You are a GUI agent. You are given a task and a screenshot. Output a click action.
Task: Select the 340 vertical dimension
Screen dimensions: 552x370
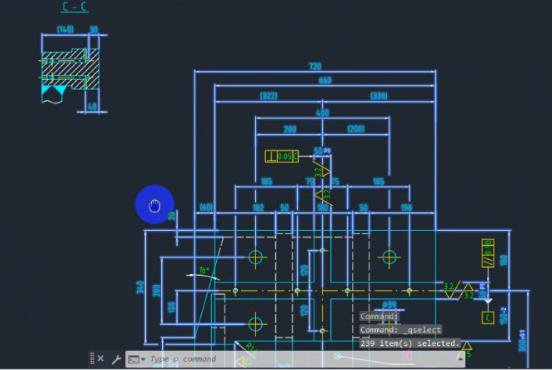[140, 287]
